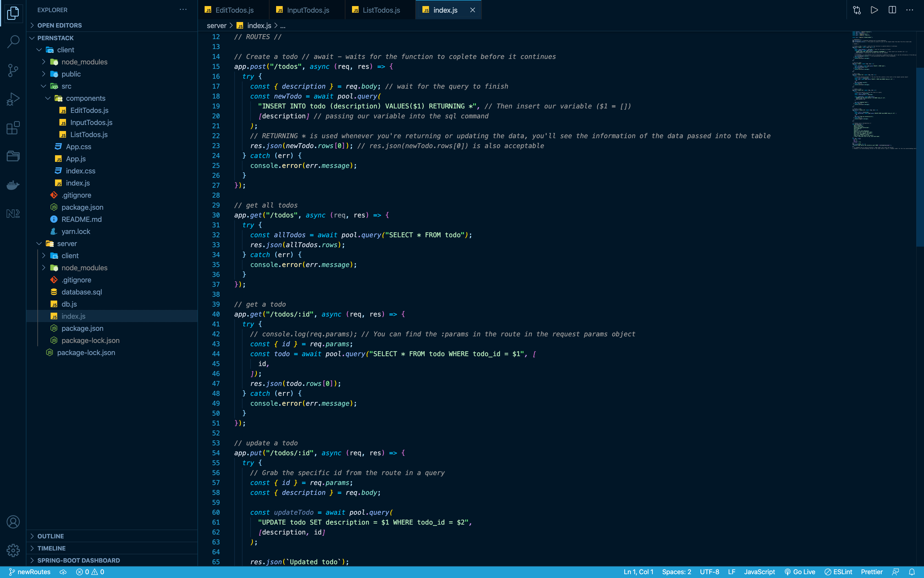Open the Extensions view icon

pyautogui.click(x=13, y=128)
